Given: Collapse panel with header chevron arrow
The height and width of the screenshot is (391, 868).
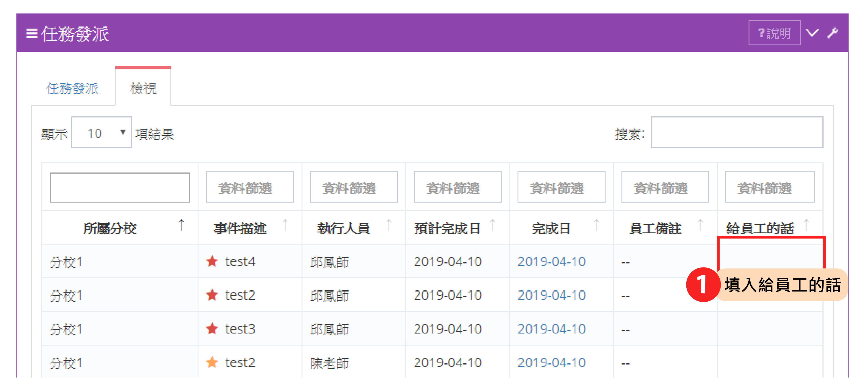Looking at the screenshot, I should pos(812,33).
